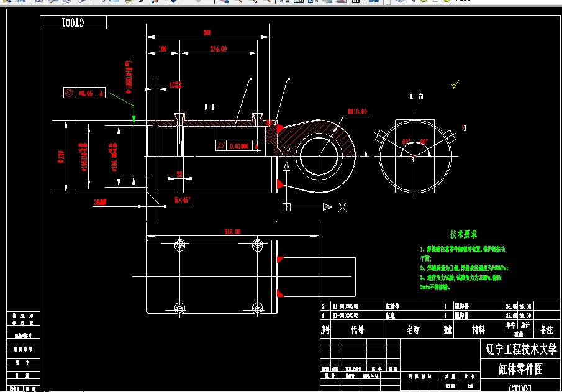The image size is (562, 392).
Task: Select the A 向 view label
Action: [x=416, y=97]
